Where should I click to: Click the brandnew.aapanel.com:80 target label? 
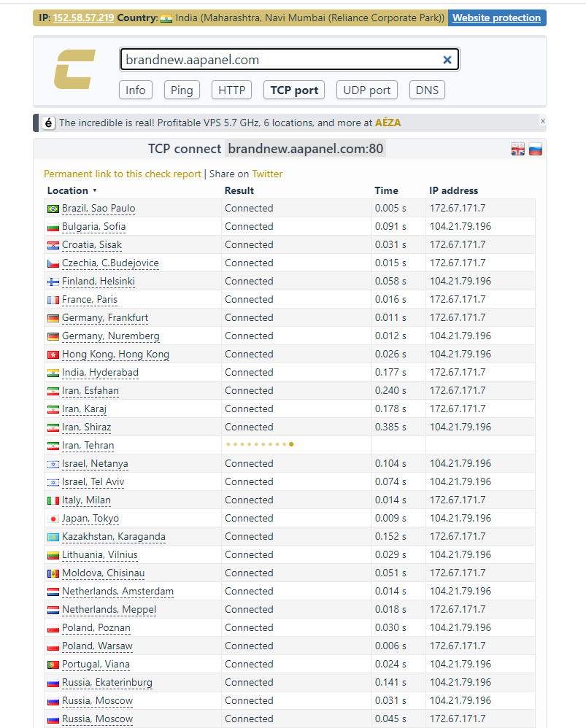point(306,149)
